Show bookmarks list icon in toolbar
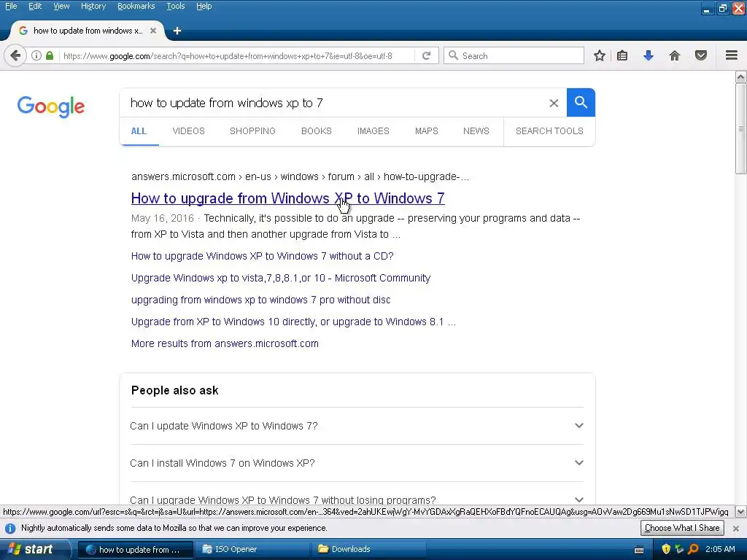 pos(622,55)
